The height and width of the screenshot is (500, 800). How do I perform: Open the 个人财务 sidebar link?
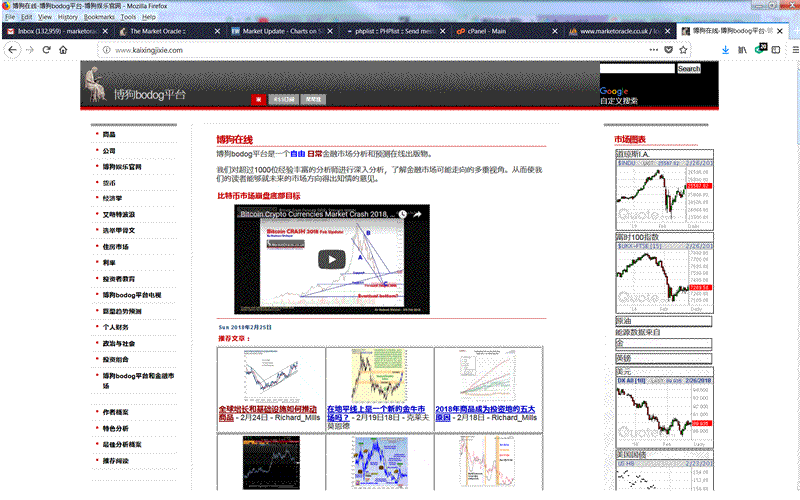tap(115, 327)
